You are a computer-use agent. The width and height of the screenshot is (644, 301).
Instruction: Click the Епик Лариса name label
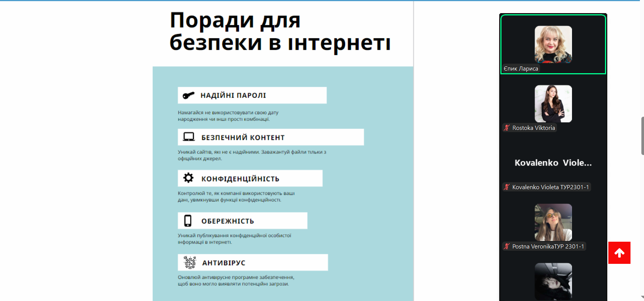tap(521, 69)
